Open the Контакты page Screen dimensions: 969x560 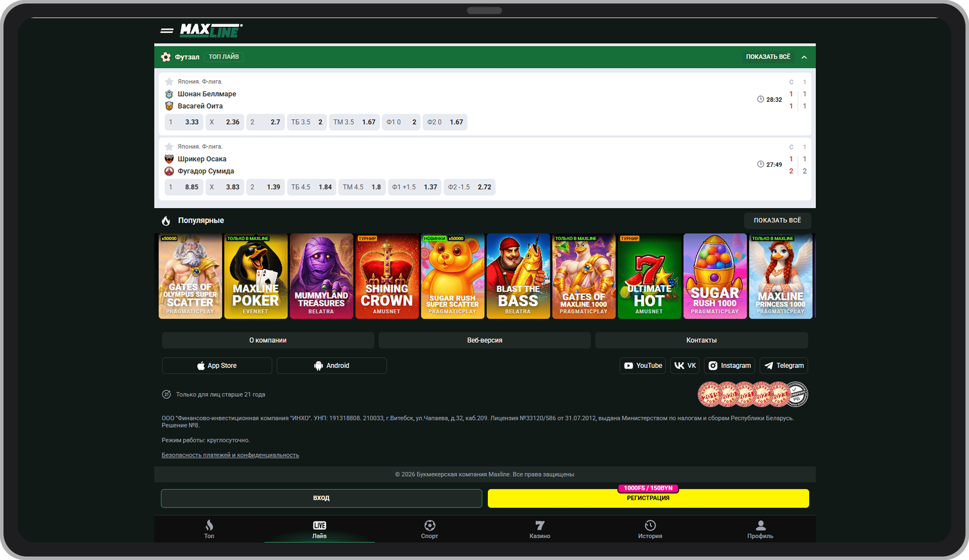click(702, 341)
